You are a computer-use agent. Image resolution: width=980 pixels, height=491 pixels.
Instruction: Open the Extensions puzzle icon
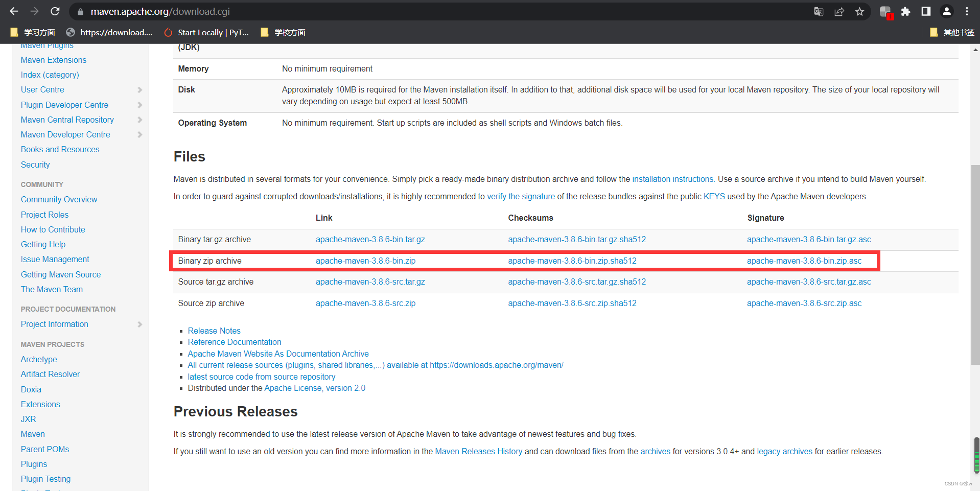click(905, 11)
